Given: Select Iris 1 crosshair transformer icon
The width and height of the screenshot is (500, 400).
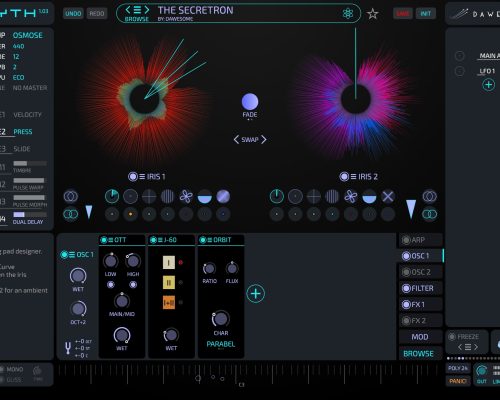Looking at the screenshot, I should (149, 196).
